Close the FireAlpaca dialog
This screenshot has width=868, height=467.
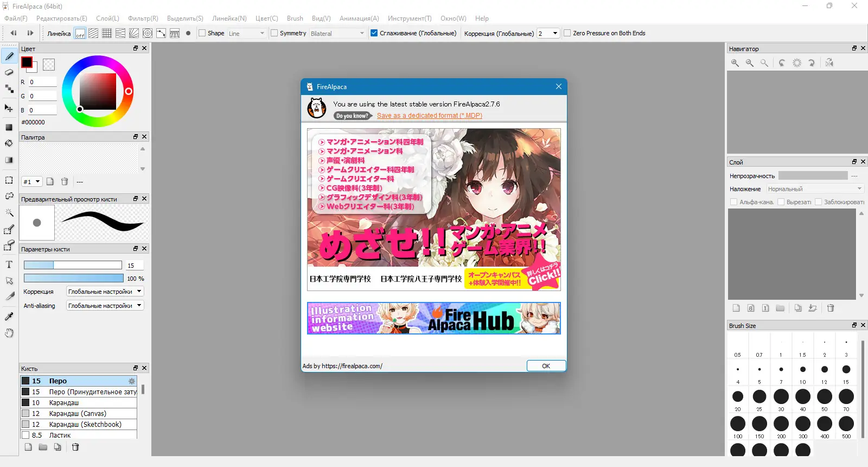(559, 86)
